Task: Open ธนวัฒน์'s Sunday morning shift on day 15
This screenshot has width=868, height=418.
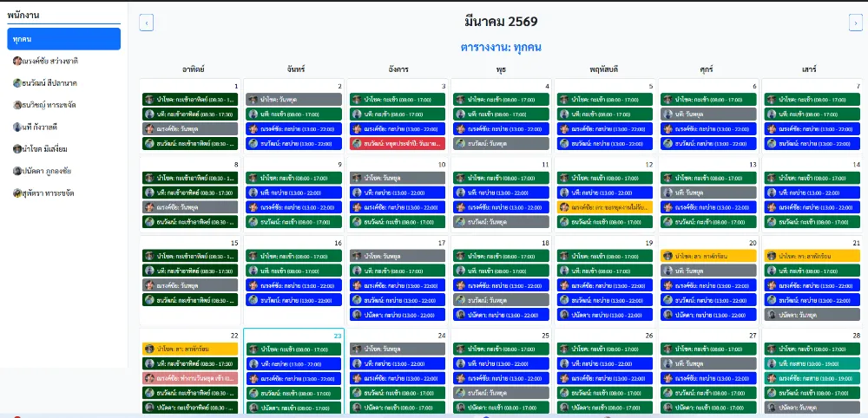Action: pos(190,300)
